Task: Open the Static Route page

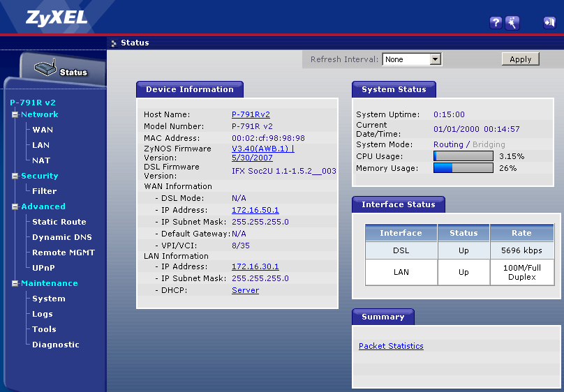Action: 59,222
